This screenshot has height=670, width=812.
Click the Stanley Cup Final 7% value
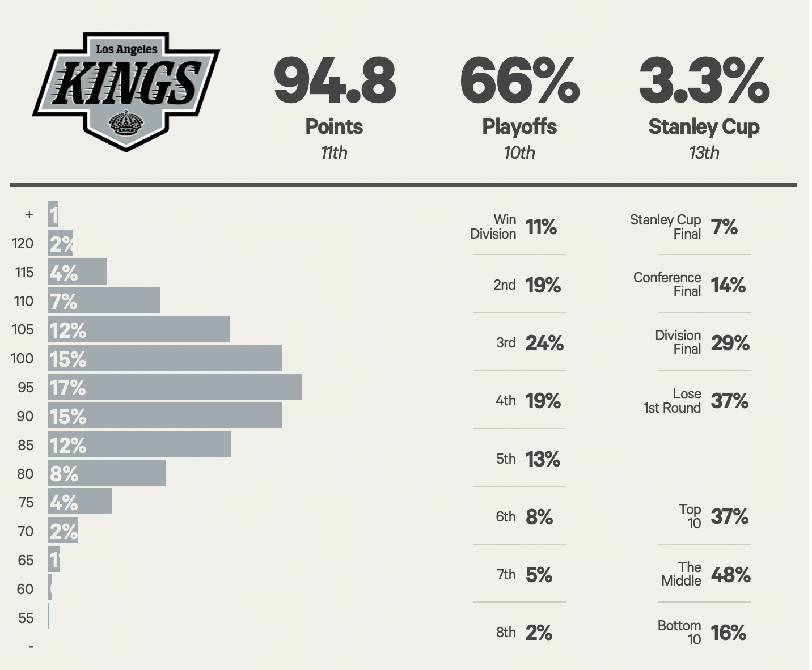click(724, 227)
